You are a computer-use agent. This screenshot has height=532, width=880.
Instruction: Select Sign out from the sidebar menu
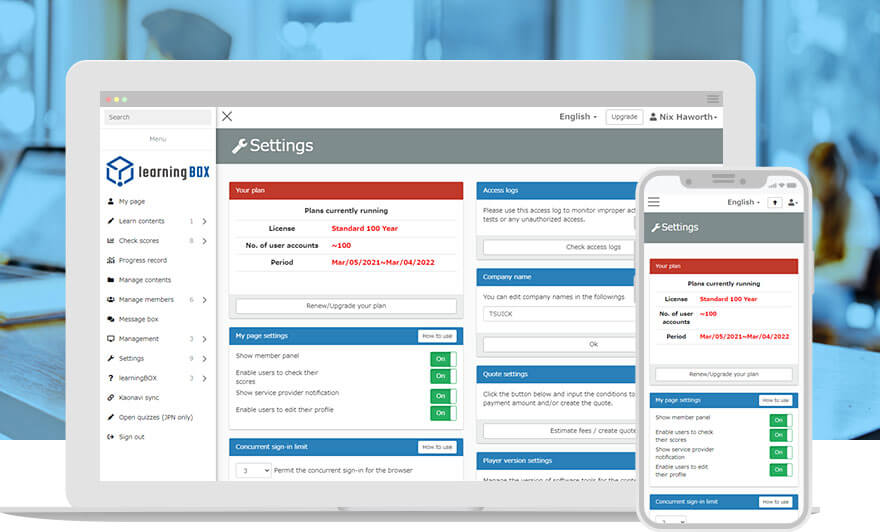coord(131,437)
